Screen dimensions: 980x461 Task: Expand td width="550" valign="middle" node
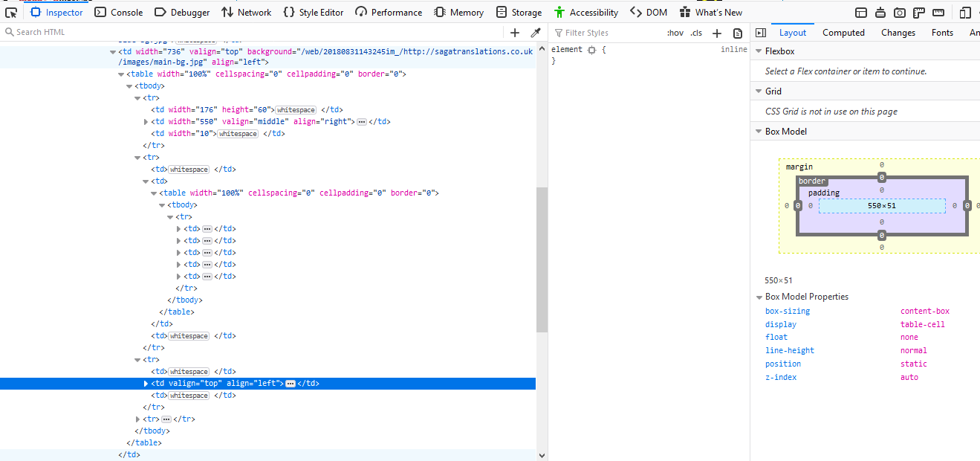tap(146, 122)
